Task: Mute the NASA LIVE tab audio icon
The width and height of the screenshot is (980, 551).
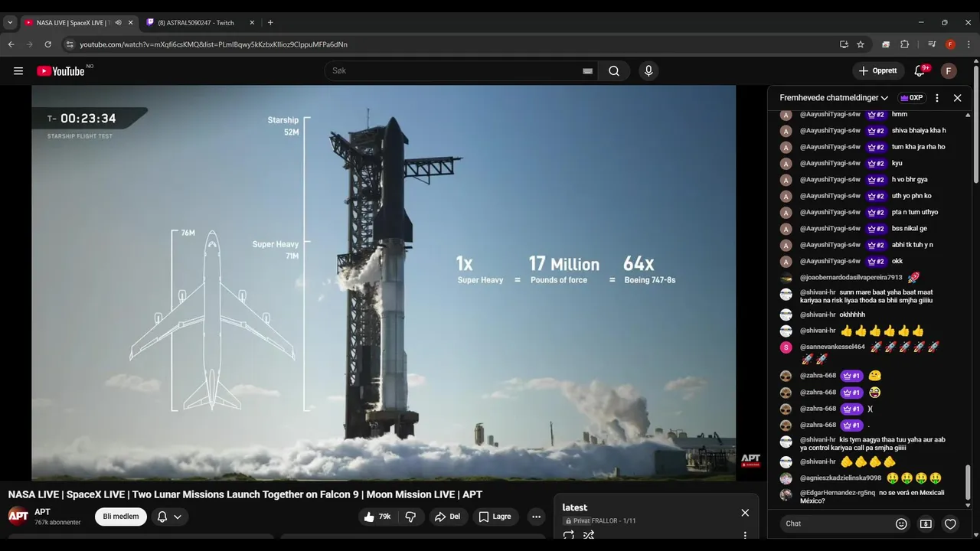Action: pyautogui.click(x=118, y=23)
